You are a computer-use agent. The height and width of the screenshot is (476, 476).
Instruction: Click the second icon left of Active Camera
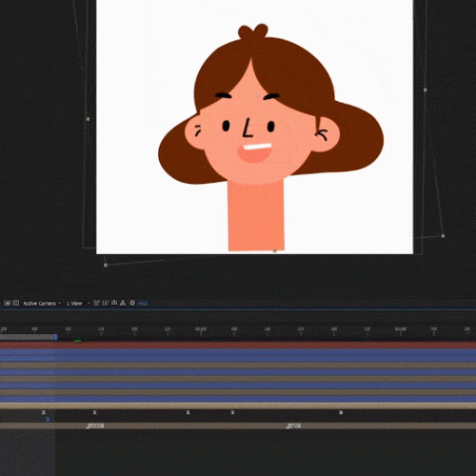8,303
